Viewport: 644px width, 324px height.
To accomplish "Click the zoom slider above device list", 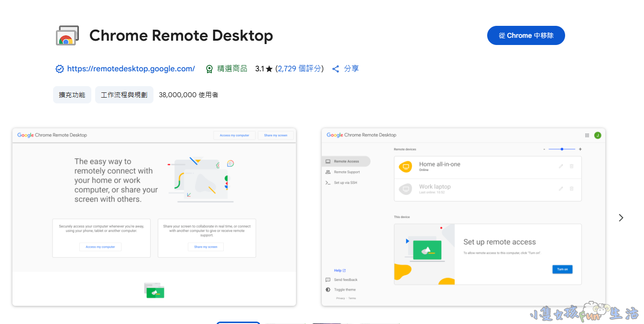I will coord(562,149).
